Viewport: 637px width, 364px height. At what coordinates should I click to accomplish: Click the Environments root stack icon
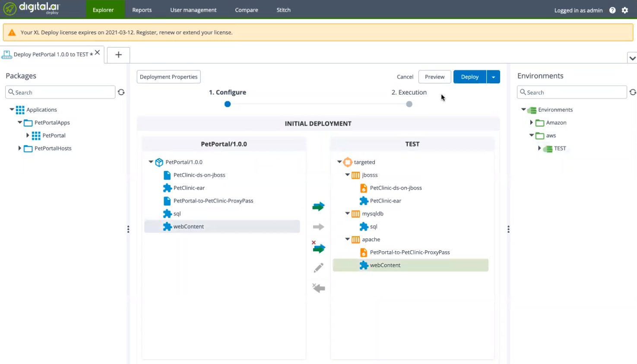pyautogui.click(x=532, y=110)
